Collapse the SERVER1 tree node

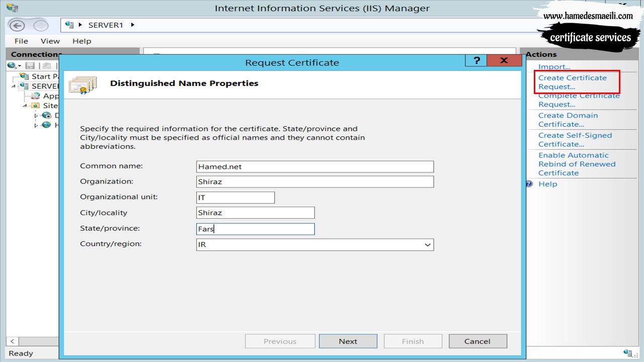pos(14,86)
